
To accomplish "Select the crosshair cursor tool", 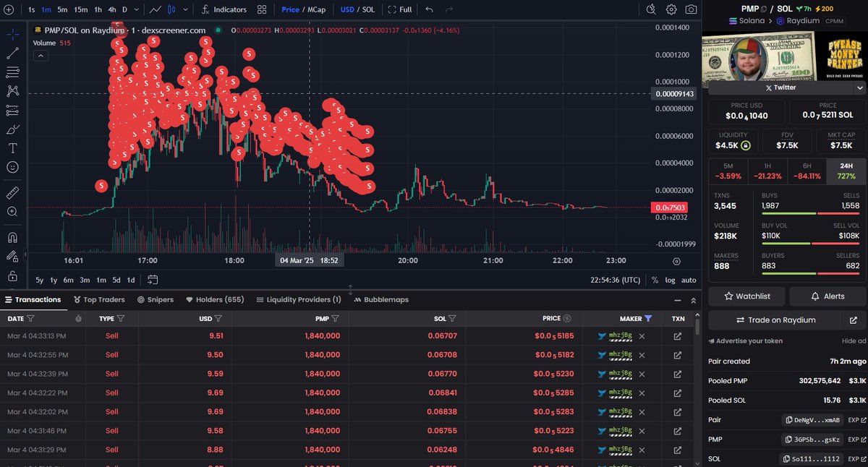I will click(x=12, y=34).
